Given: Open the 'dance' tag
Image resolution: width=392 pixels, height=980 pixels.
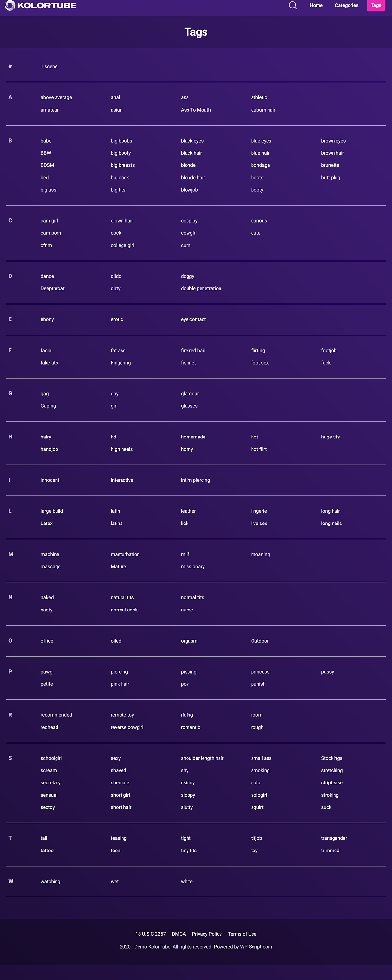Looking at the screenshot, I should pos(47,276).
